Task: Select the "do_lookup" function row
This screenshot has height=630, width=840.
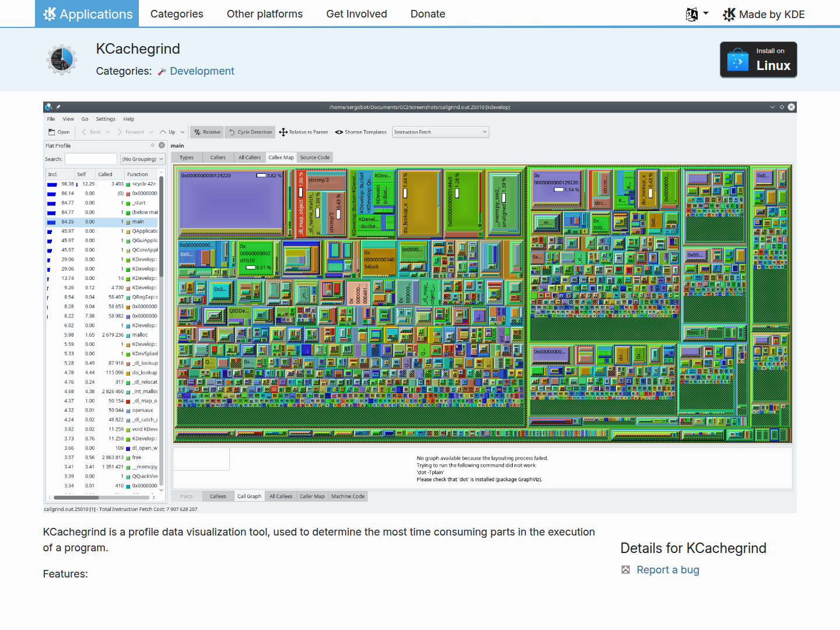Action: pos(102,373)
